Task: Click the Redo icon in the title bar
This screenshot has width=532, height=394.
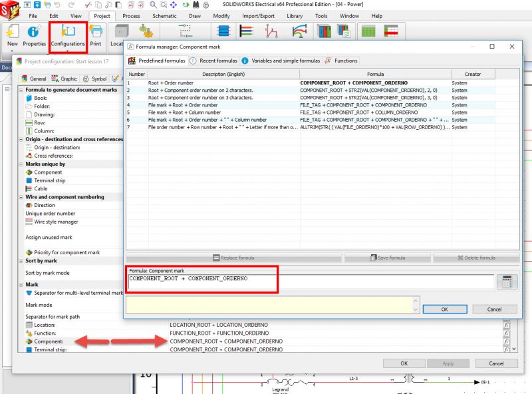Action: pyautogui.click(x=71, y=5)
